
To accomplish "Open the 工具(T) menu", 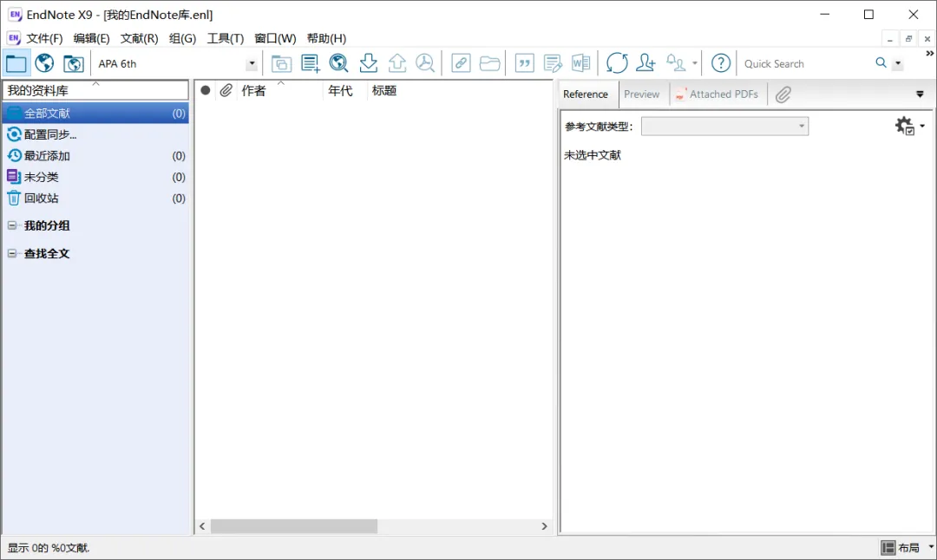I will point(226,38).
